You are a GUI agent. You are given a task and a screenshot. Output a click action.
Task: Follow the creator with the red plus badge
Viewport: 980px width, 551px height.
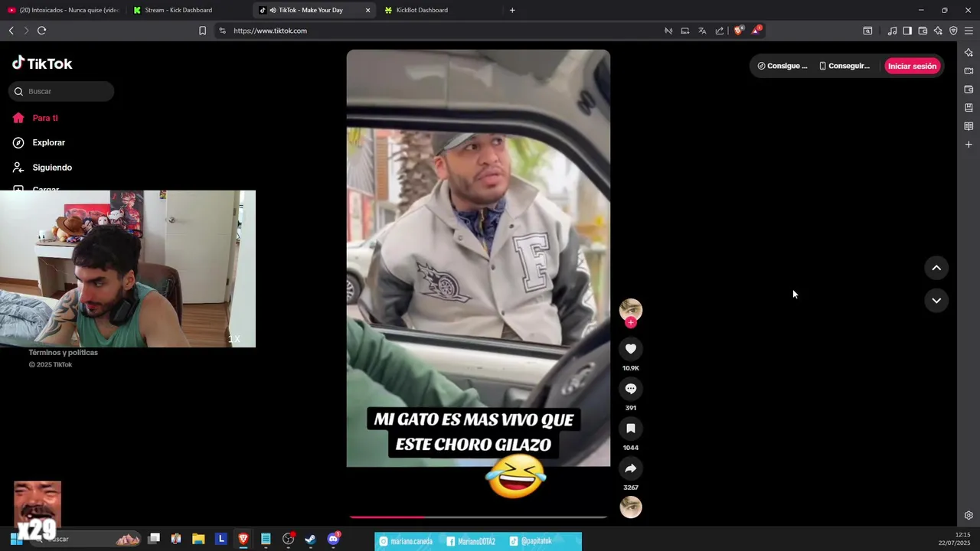tap(631, 323)
